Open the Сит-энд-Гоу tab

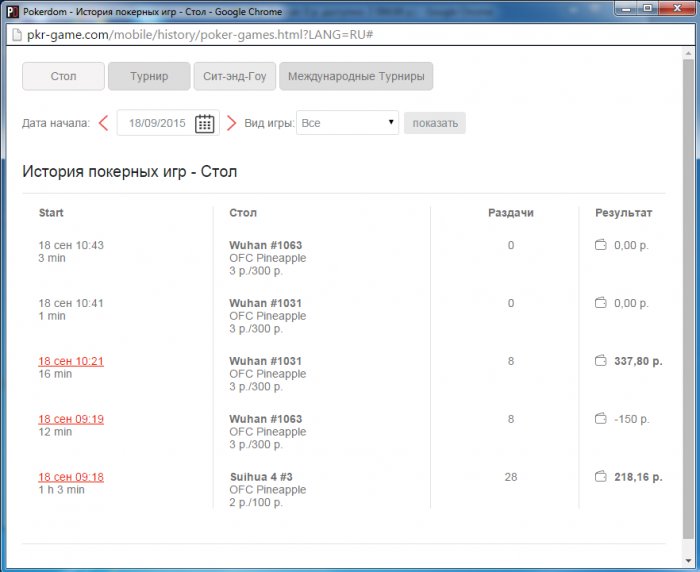[x=235, y=76]
